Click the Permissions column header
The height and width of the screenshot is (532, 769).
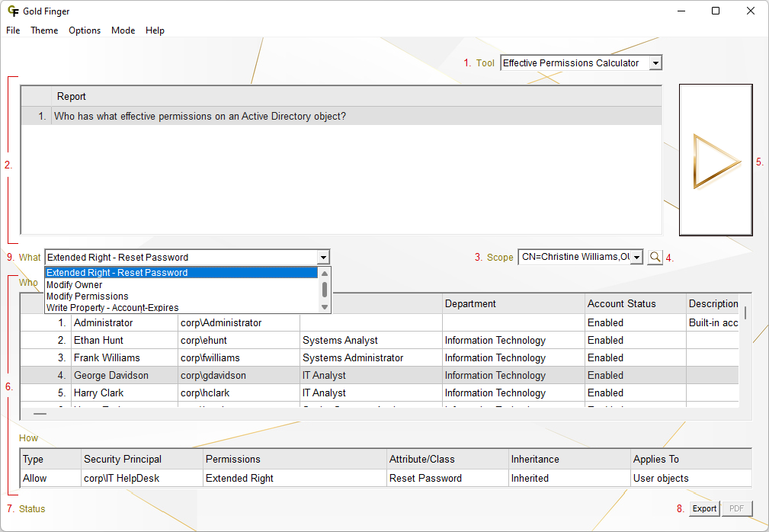tap(295, 460)
